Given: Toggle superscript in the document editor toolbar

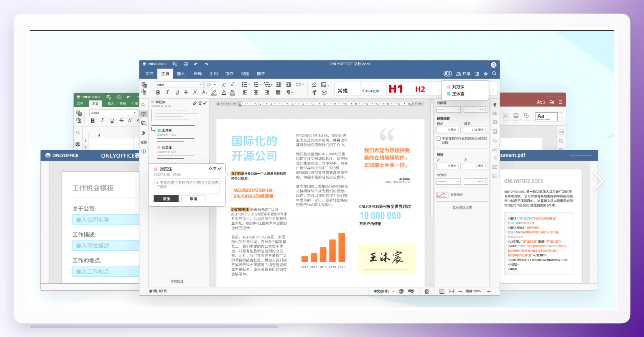Looking at the screenshot, I should coord(195,92).
